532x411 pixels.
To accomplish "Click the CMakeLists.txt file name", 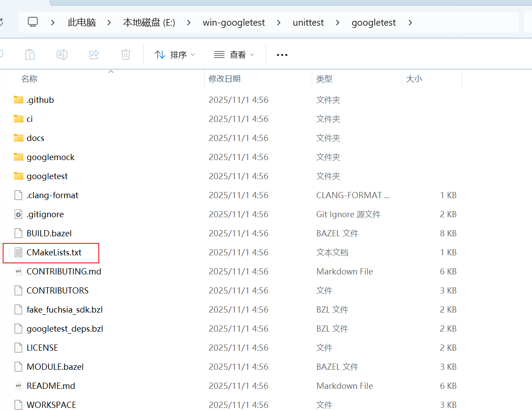I will click(x=54, y=252).
